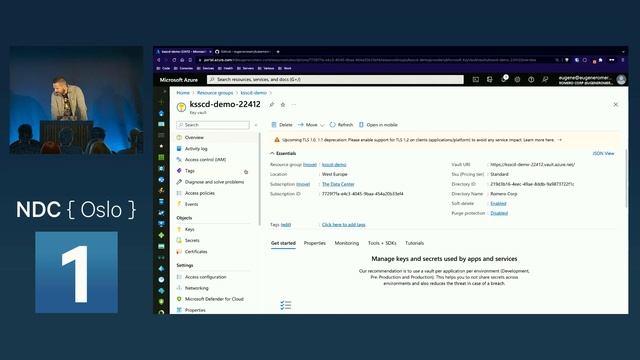Screen dimensions: 640x360
Task: Click the (edit) link next to Tags
Action: tap(286, 225)
